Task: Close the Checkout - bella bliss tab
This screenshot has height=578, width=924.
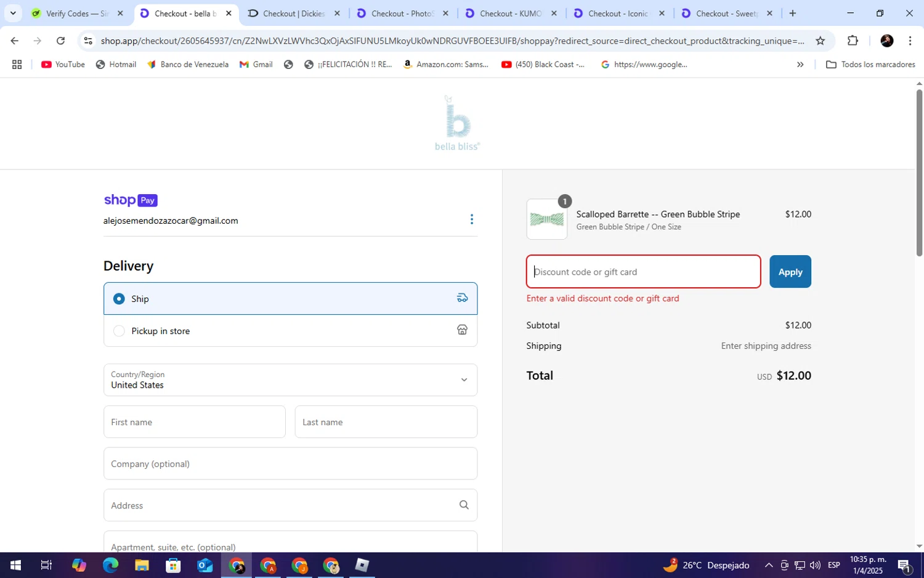Action: point(229,13)
